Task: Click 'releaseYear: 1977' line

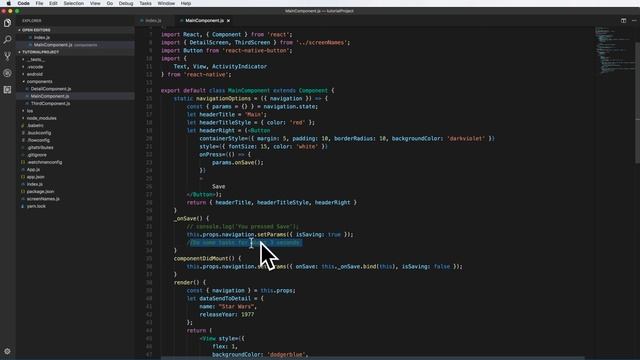Action: 227,315
